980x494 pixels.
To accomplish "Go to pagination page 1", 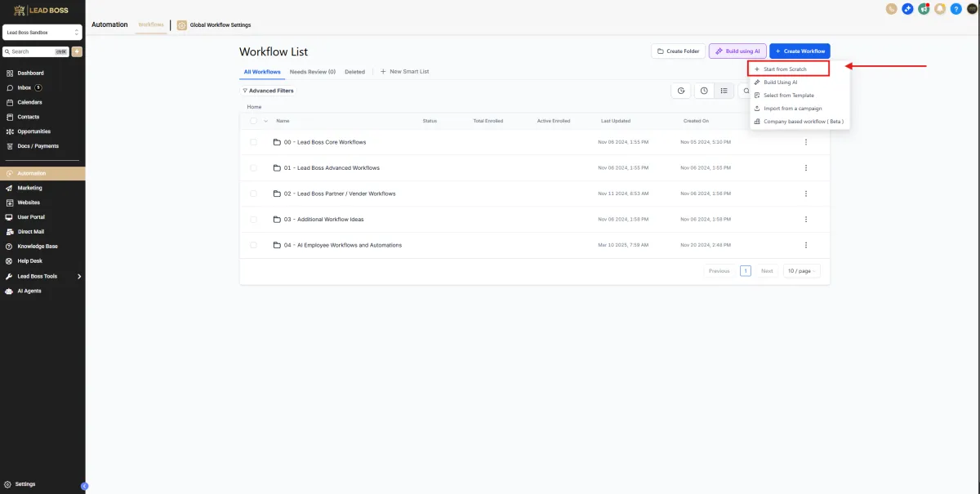I will point(745,271).
